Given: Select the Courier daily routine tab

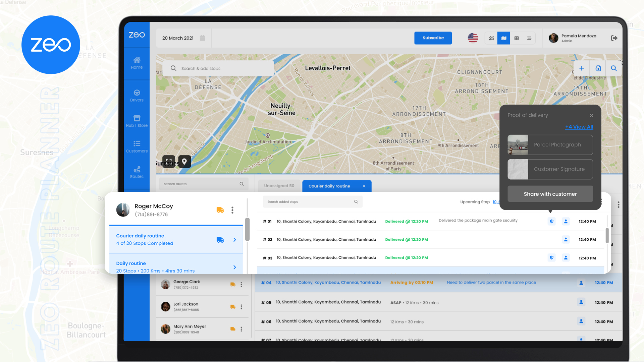Looking at the screenshot, I should 329,186.
